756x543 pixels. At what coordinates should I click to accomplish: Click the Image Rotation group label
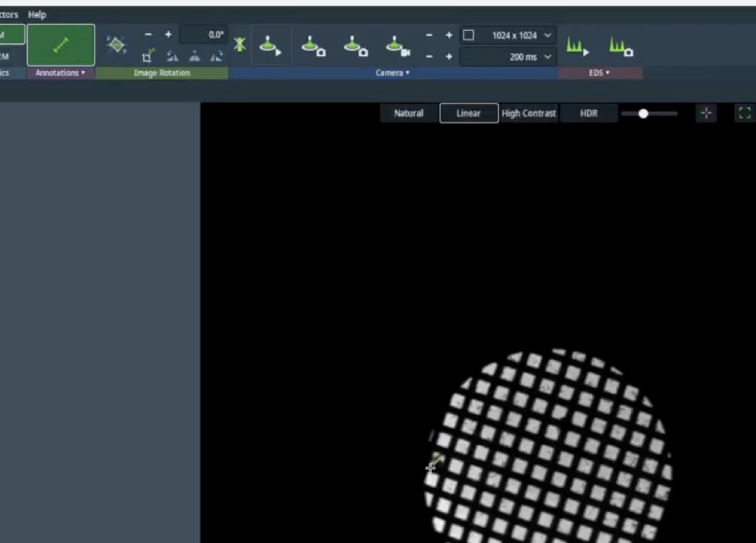[162, 73]
